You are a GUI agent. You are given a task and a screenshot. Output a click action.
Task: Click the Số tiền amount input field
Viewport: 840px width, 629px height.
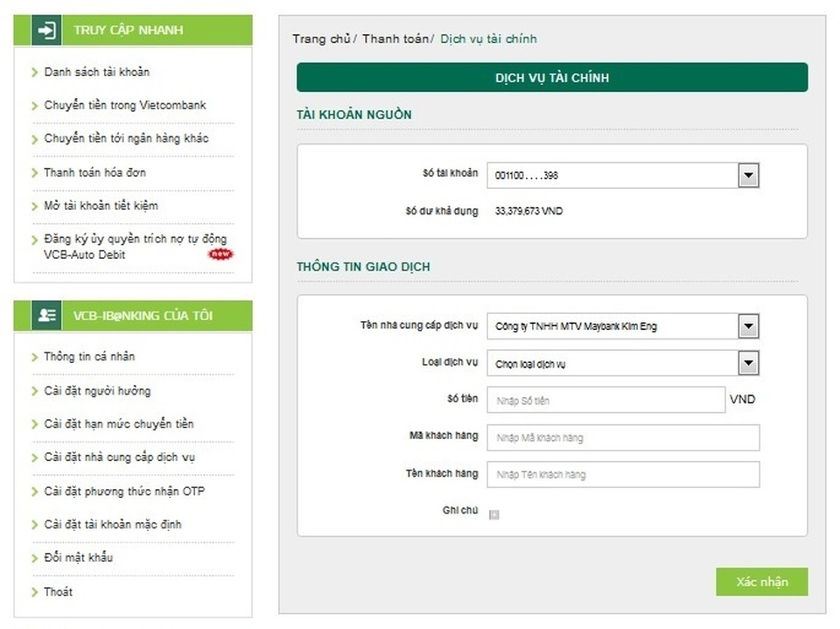tap(605, 399)
